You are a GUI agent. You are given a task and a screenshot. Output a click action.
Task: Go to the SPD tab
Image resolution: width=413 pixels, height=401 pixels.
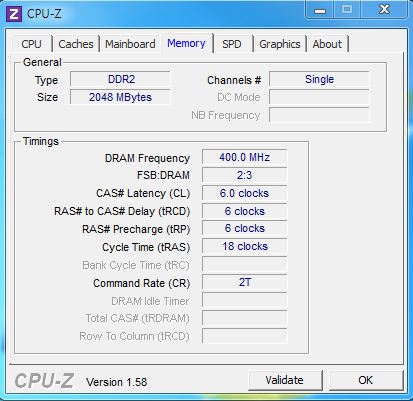tap(232, 44)
